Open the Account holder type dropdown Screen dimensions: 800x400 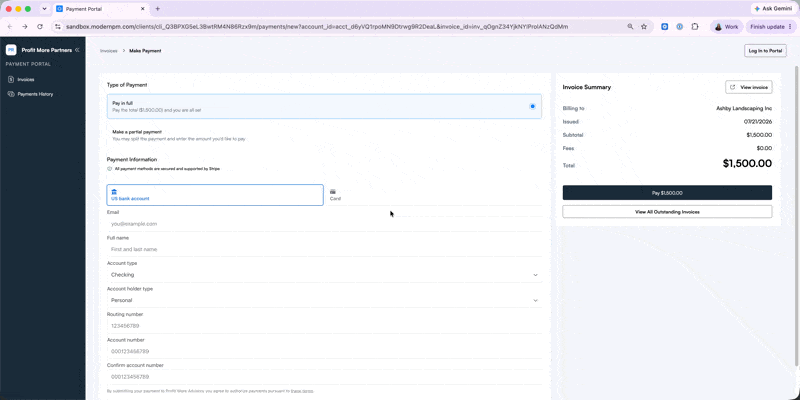324,300
